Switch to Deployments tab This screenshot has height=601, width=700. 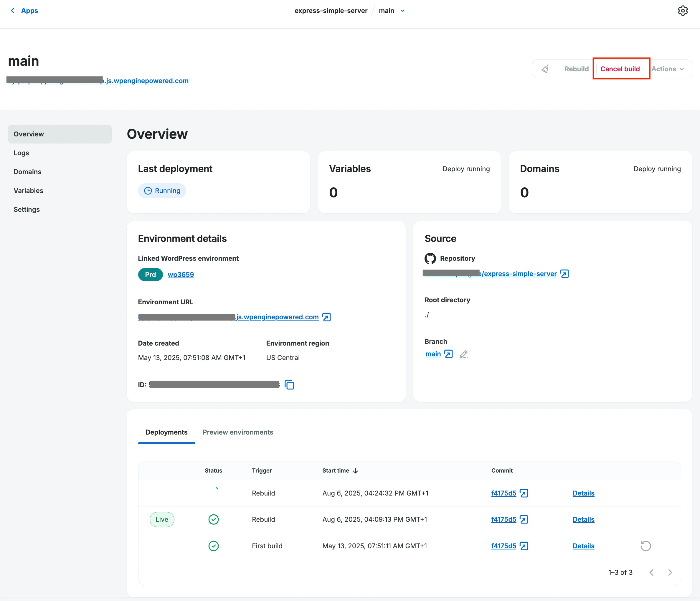pyautogui.click(x=166, y=432)
